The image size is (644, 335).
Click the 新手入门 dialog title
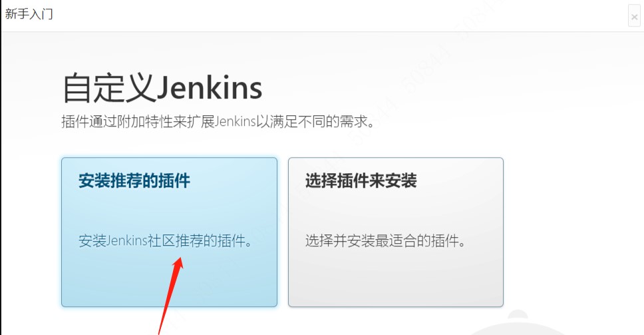[29, 13]
